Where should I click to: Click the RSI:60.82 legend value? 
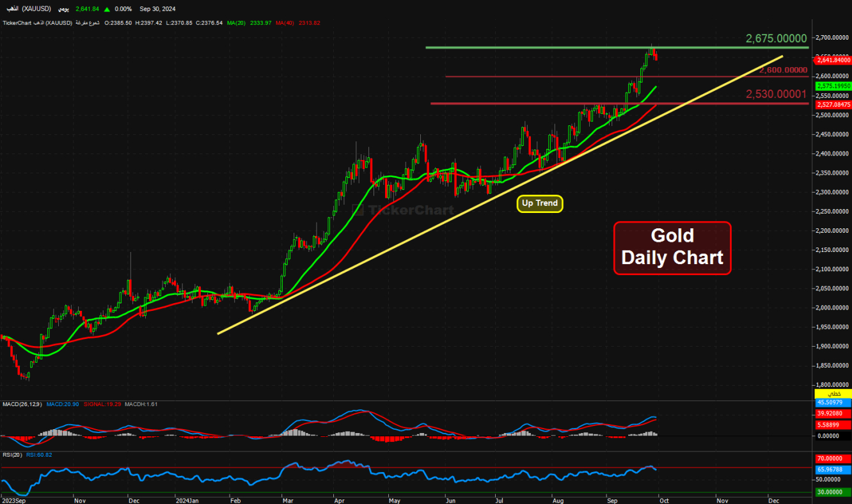coord(39,455)
